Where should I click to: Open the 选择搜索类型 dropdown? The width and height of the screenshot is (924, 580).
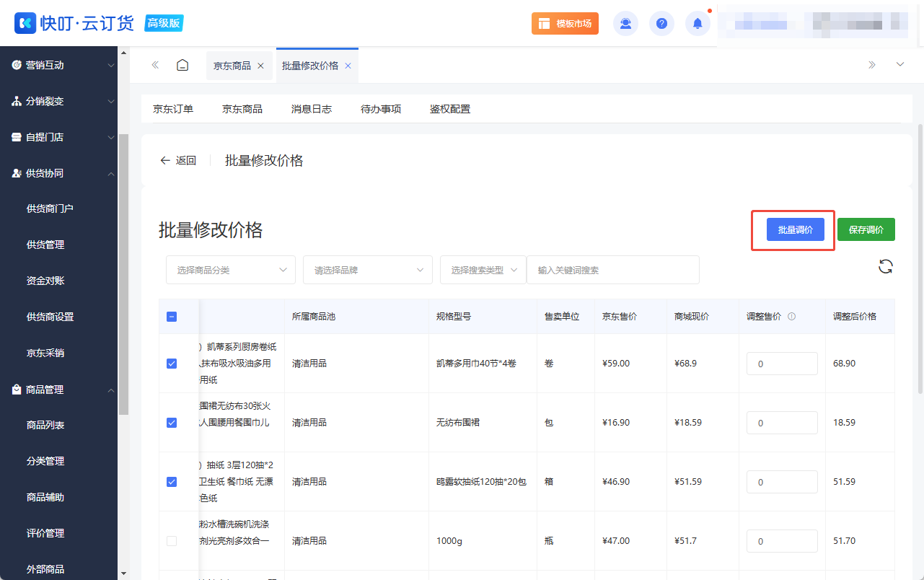(x=483, y=270)
